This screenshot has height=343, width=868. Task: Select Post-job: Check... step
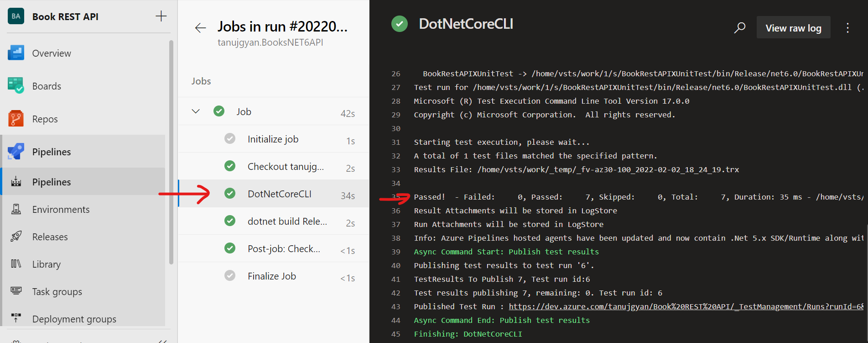(274, 248)
